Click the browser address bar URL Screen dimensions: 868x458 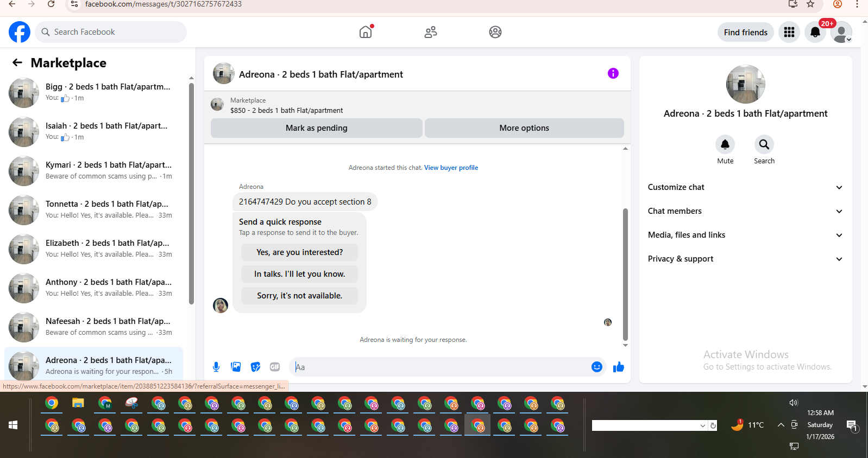pyautogui.click(x=163, y=4)
